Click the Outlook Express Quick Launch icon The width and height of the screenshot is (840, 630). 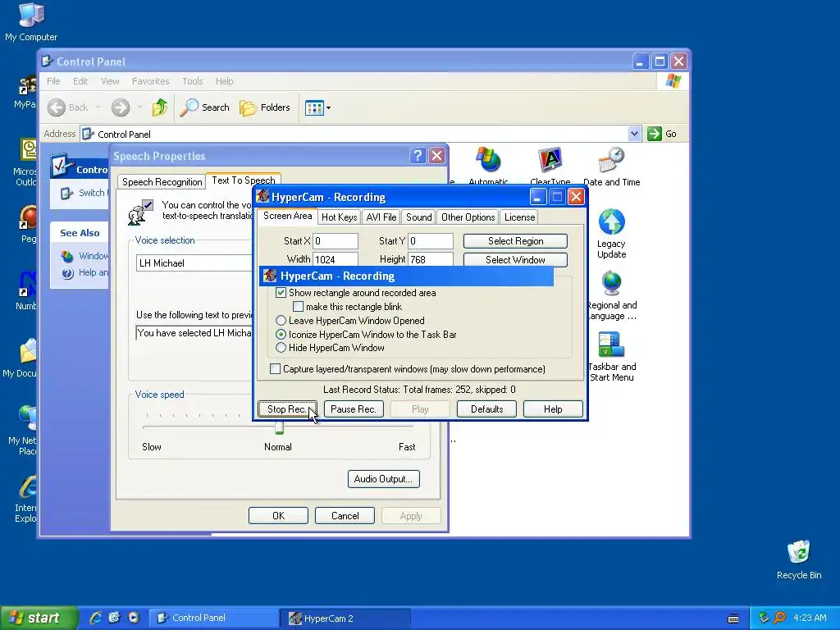114,618
